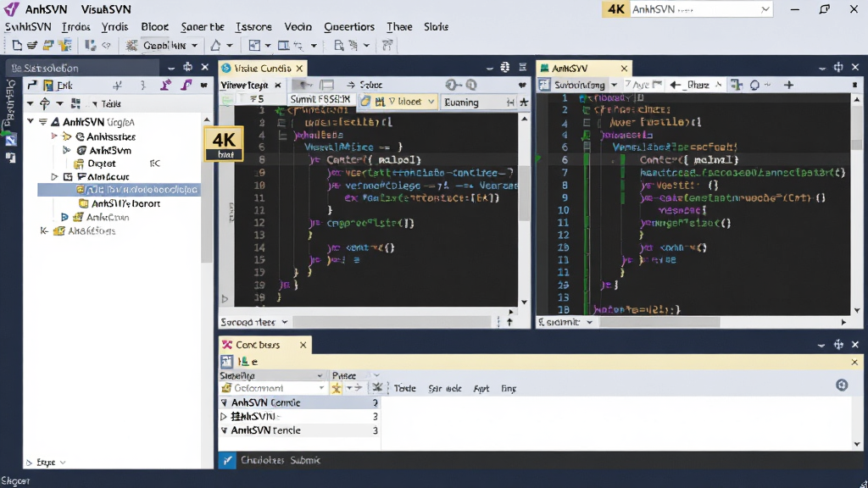Click the left editor horizontal scrollbar

(x=392, y=321)
